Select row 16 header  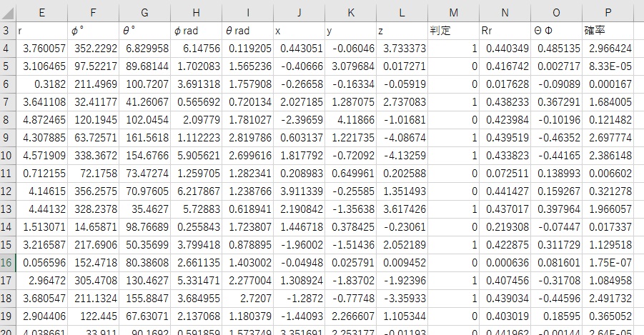pos(6,261)
